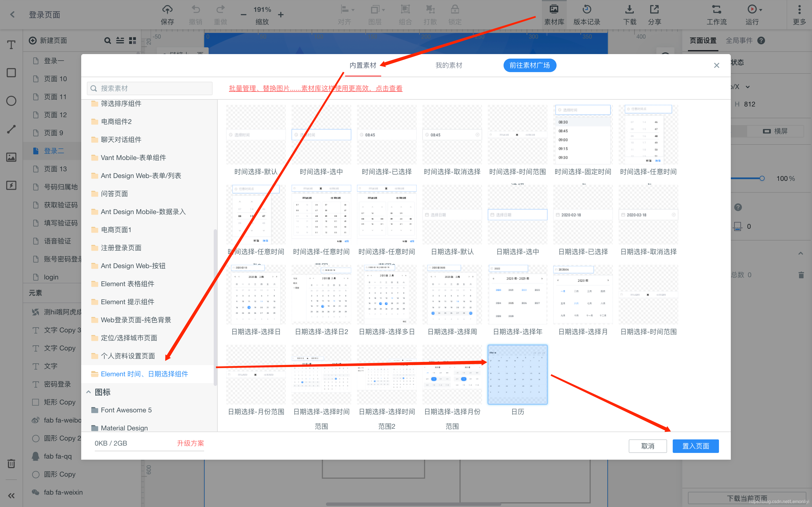Click 取消 button
This screenshot has height=507, width=812.
click(647, 446)
